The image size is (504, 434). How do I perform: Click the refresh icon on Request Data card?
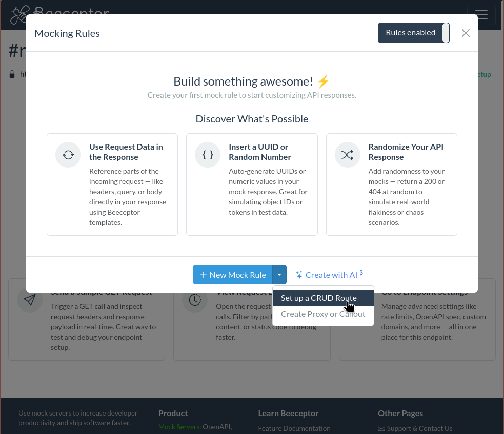tap(68, 155)
